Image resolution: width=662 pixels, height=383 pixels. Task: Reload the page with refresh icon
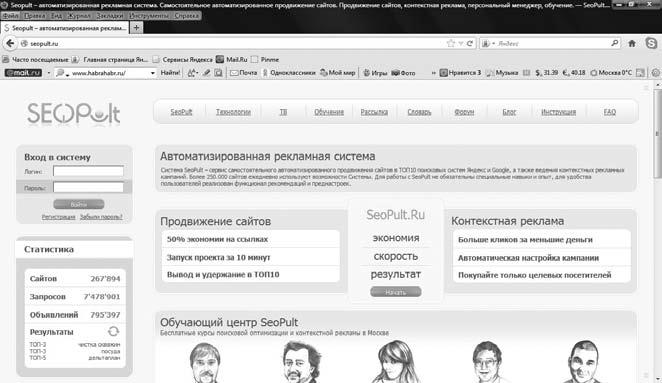[x=469, y=43]
